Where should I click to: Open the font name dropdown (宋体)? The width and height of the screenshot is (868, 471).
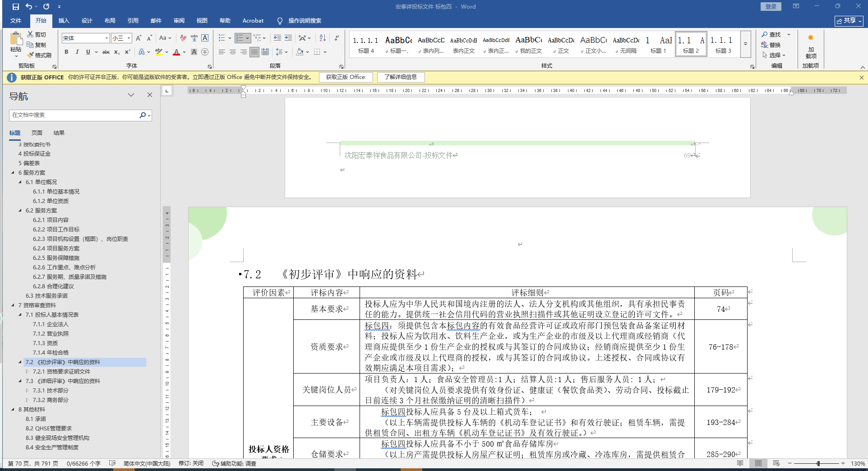(106, 38)
